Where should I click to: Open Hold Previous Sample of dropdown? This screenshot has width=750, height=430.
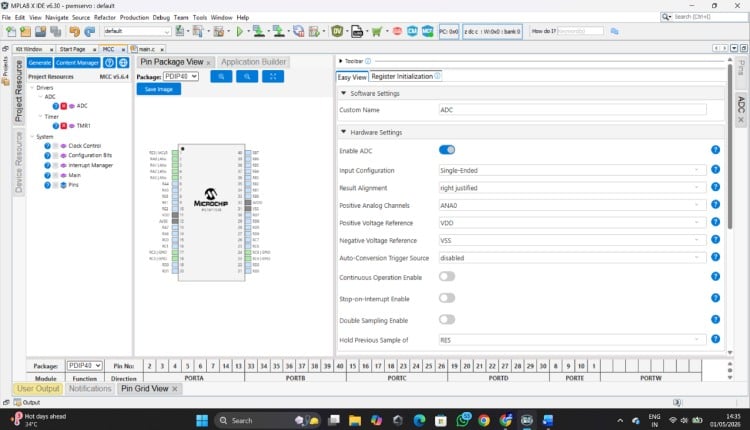coord(572,340)
